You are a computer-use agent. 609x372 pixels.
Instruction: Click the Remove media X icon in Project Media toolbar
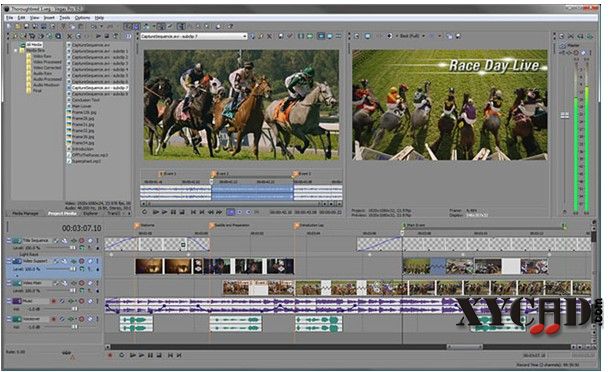69,36
